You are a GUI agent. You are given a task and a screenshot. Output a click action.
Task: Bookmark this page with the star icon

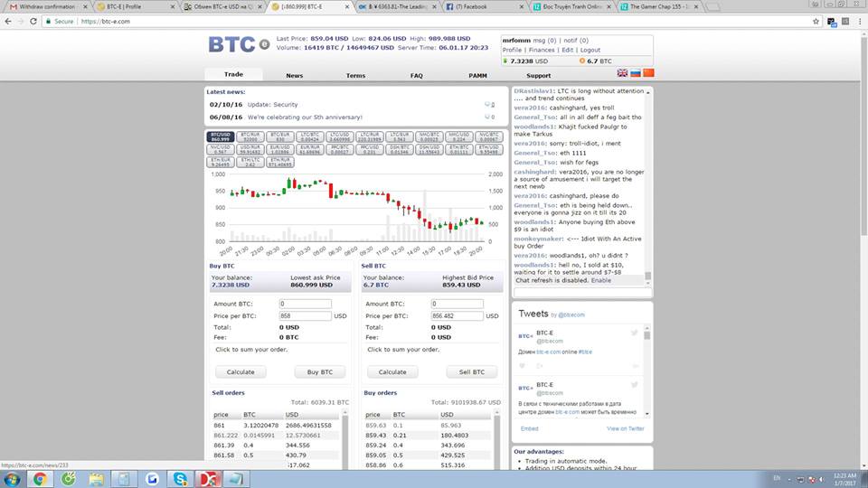pos(816,21)
